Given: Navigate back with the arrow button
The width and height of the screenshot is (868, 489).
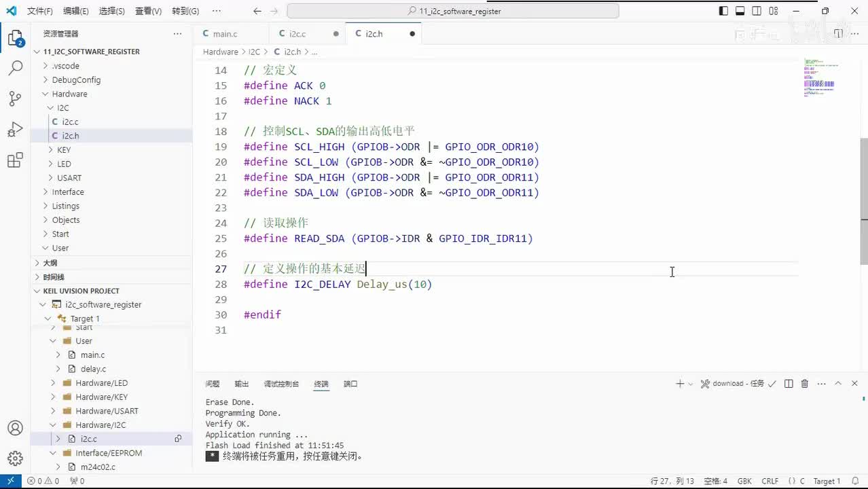Looking at the screenshot, I should coord(257,11).
